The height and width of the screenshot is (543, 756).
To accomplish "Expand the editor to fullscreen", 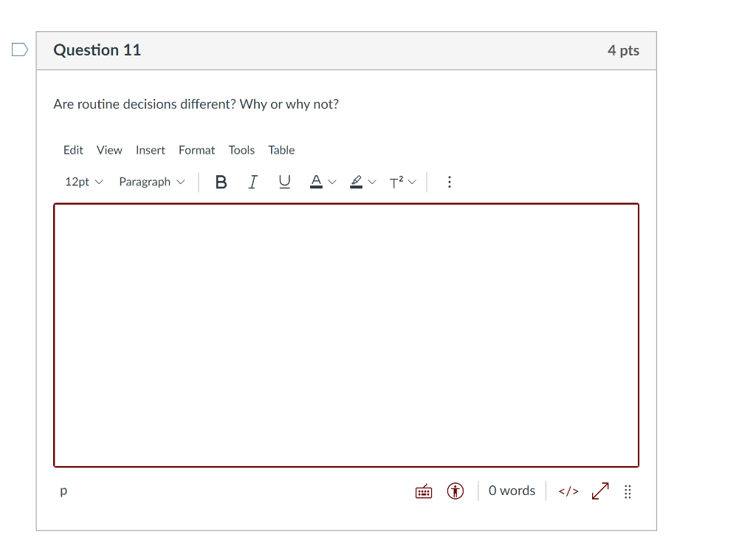I will pyautogui.click(x=599, y=490).
